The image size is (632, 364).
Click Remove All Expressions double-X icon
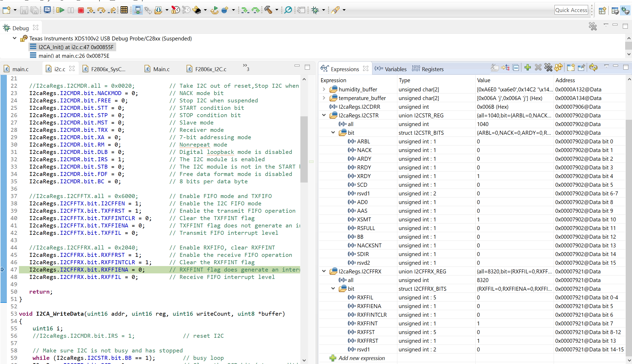[x=548, y=67]
